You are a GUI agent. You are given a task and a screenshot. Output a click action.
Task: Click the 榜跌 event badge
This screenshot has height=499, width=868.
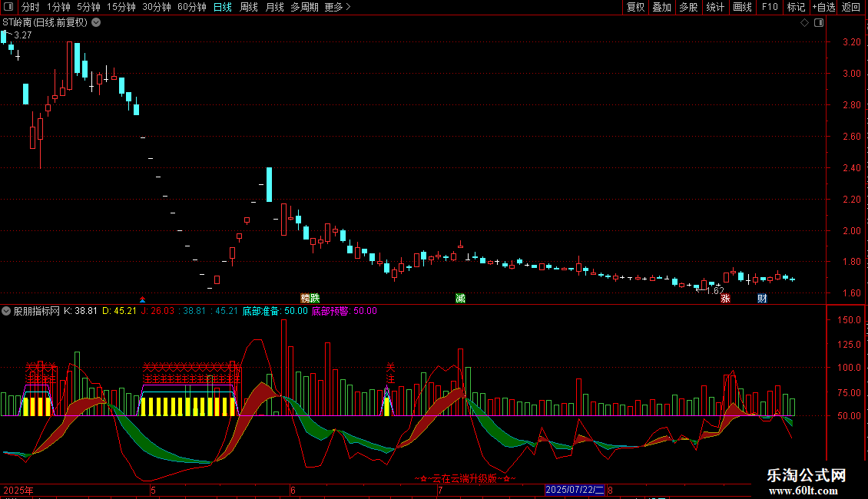[x=310, y=299]
